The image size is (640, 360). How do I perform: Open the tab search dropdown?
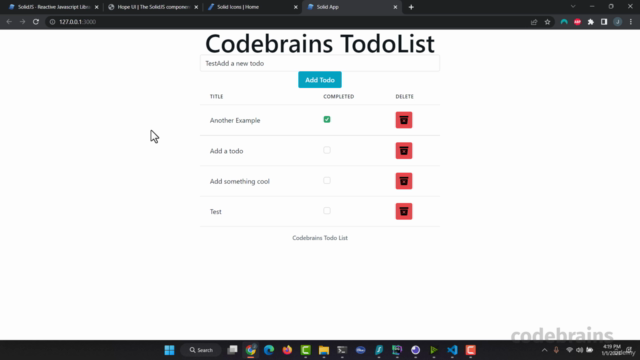click(x=573, y=7)
